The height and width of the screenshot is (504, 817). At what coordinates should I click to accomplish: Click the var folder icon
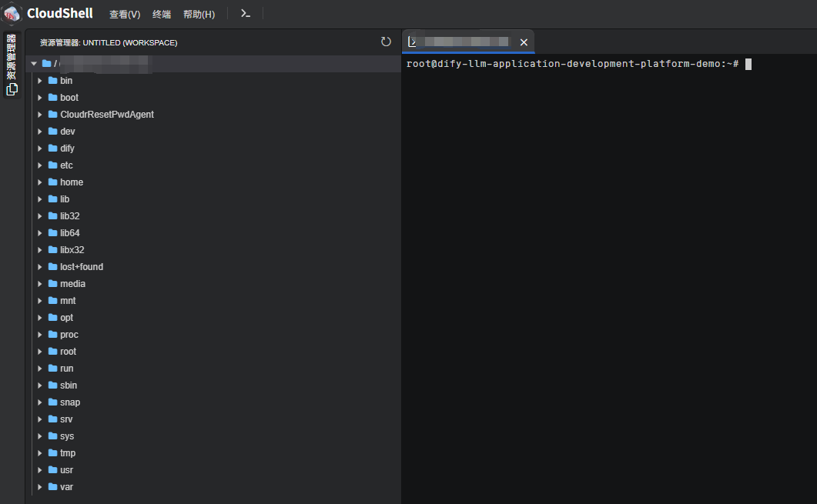coord(52,487)
